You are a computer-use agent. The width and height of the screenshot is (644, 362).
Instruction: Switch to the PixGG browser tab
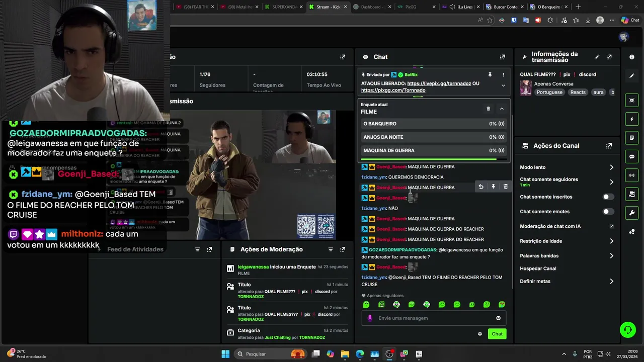tap(416, 7)
